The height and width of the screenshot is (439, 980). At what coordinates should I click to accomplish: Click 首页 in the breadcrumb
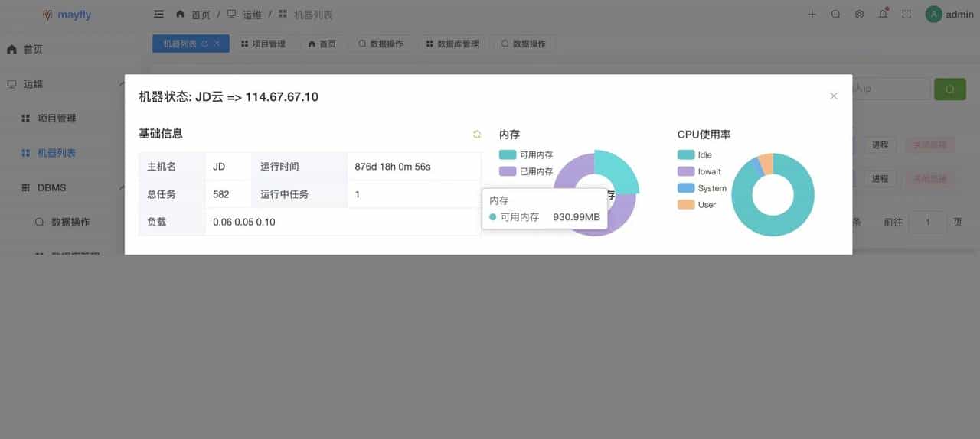click(201, 15)
